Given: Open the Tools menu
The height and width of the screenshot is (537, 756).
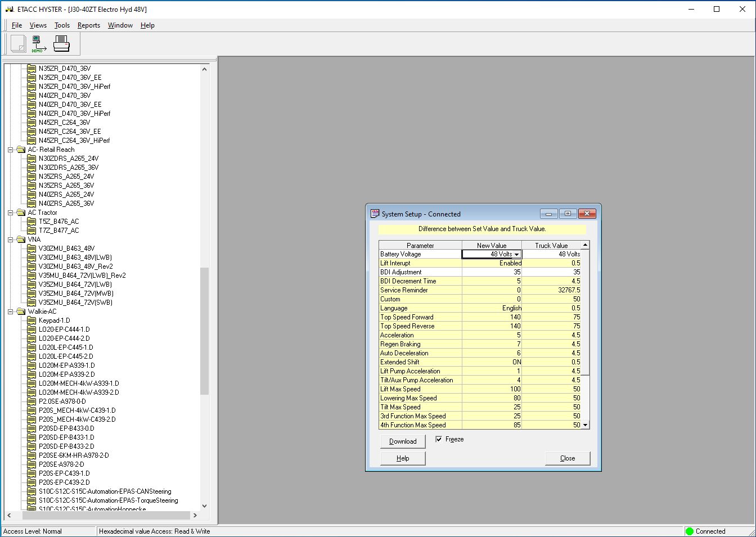Looking at the screenshot, I should [x=62, y=25].
